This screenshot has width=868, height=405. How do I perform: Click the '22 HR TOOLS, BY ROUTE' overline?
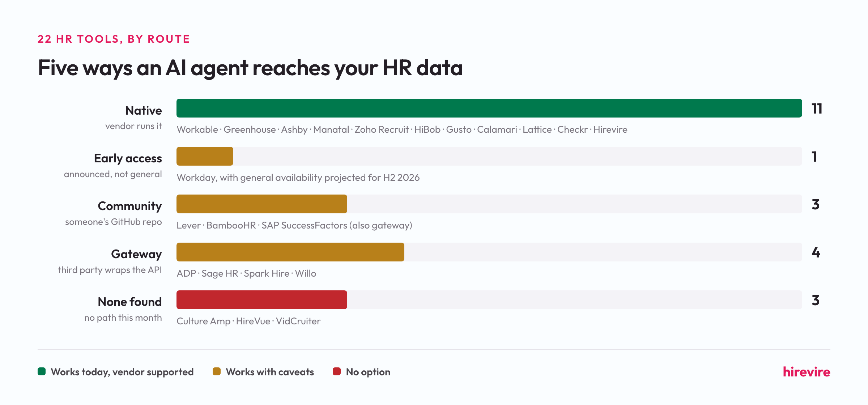(114, 39)
